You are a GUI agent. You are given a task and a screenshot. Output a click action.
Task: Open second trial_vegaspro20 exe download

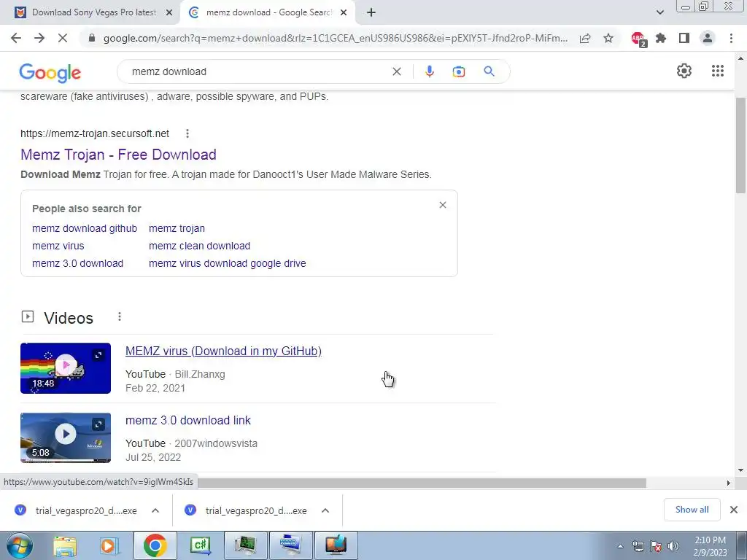(249, 510)
